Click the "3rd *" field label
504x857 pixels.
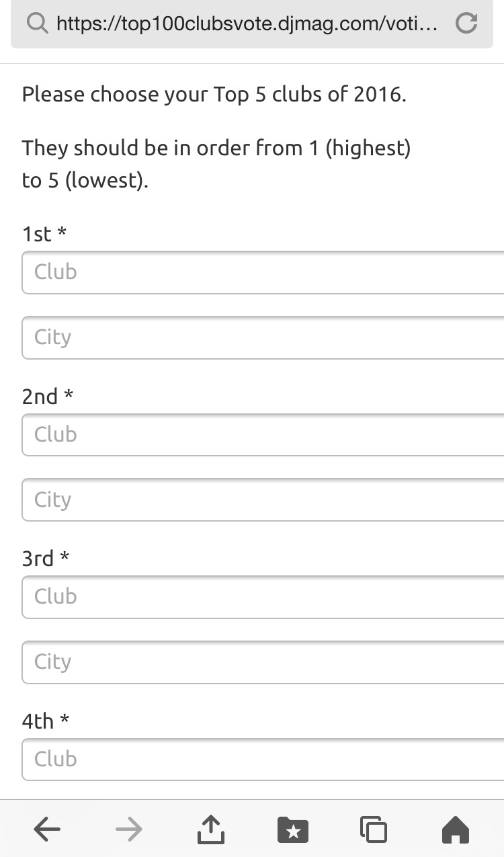click(x=46, y=559)
